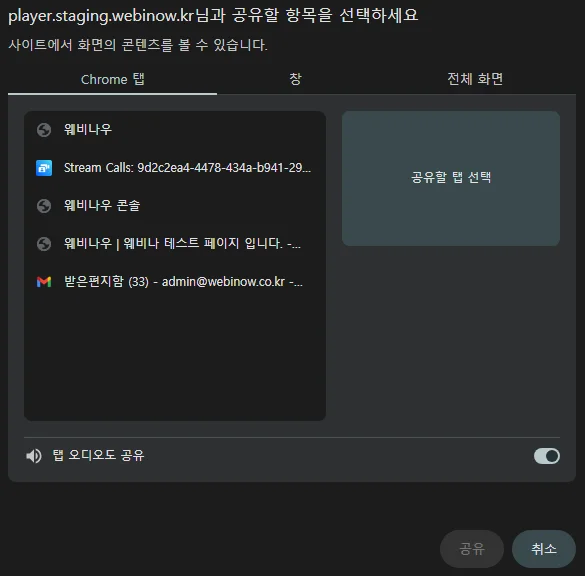
Task: Select the 받은편지함 admin@webinow.co.kr entry
Action: coord(175,282)
